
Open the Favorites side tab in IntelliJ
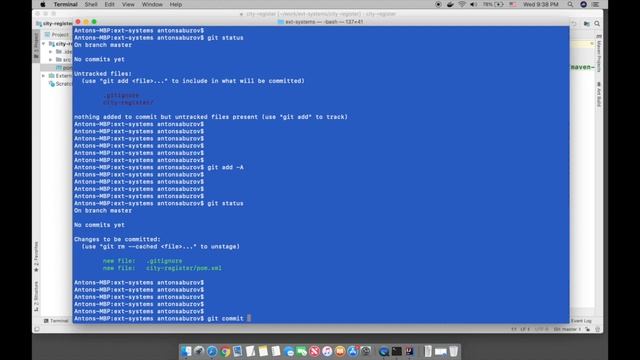pyautogui.click(x=36, y=257)
